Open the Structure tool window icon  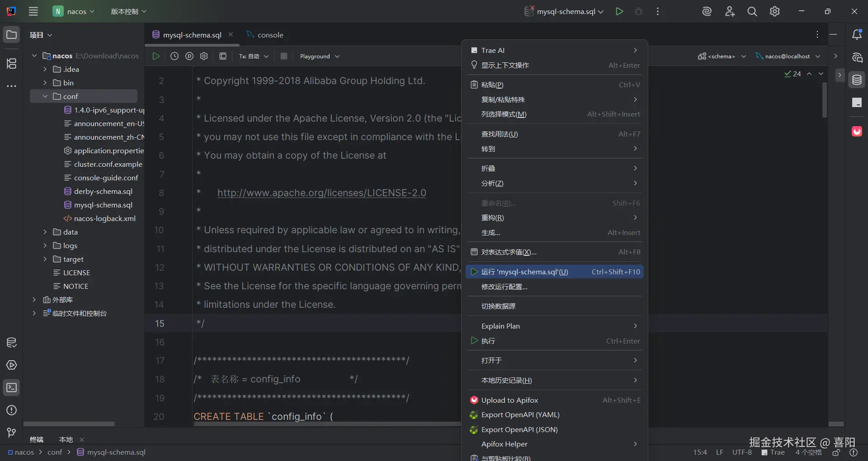coord(12,63)
